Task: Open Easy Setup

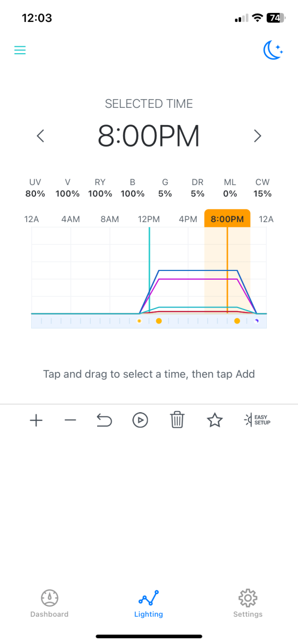Action: tap(257, 420)
